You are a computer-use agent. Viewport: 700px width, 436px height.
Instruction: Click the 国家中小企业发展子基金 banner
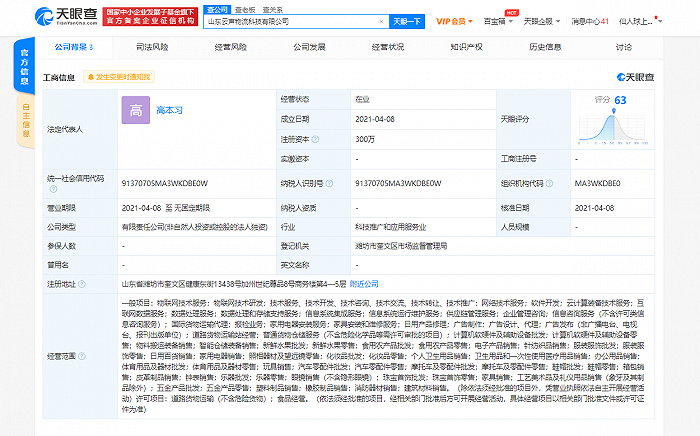pyautogui.click(x=150, y=17)
